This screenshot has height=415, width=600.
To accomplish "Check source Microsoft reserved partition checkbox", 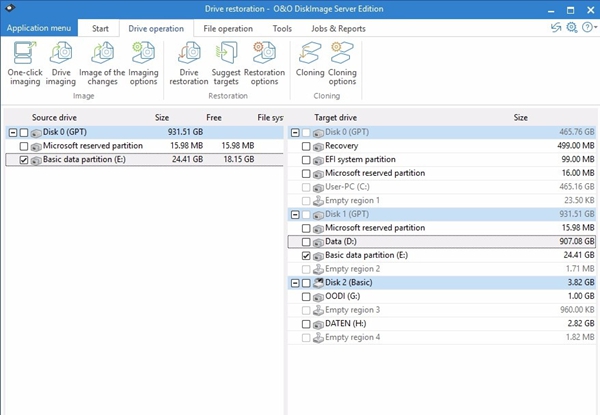I will [24, 146].
